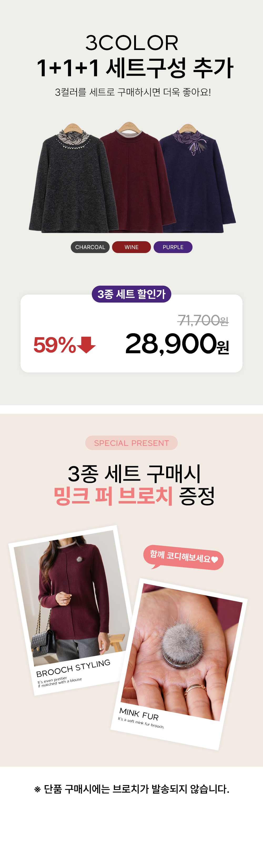Click the white heart icon

215,559
